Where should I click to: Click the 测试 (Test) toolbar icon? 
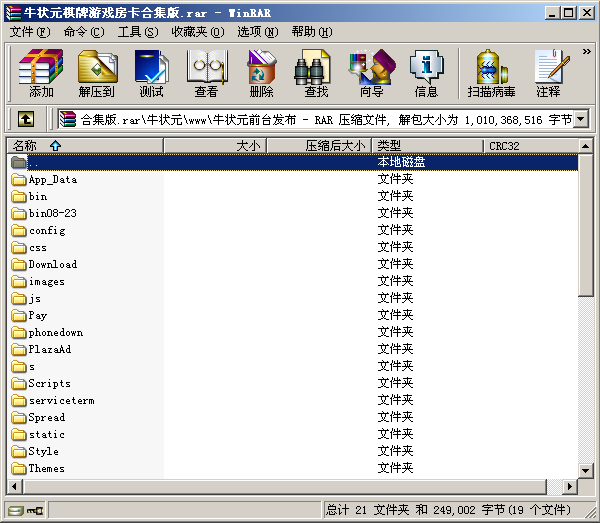(151, 73)
